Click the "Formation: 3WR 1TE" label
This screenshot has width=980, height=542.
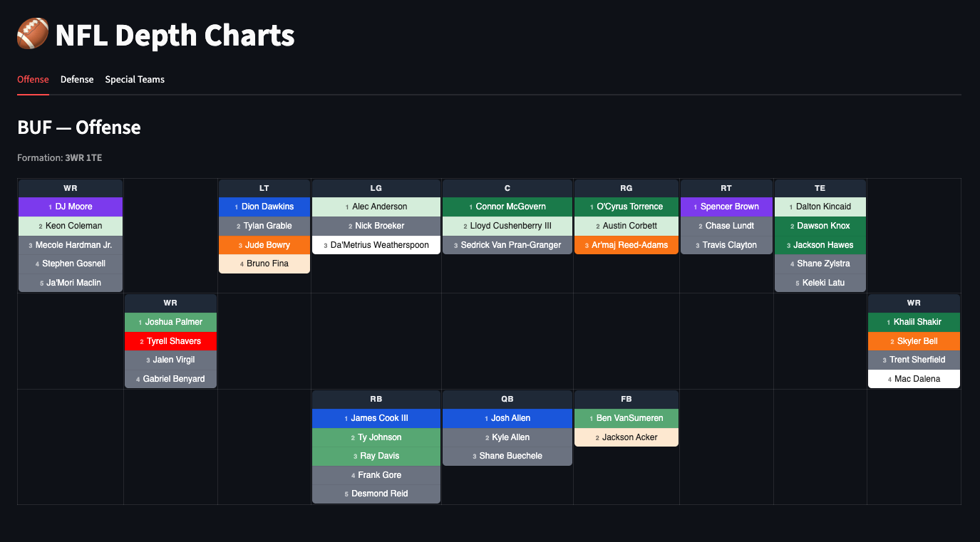(x=60, y=158)
